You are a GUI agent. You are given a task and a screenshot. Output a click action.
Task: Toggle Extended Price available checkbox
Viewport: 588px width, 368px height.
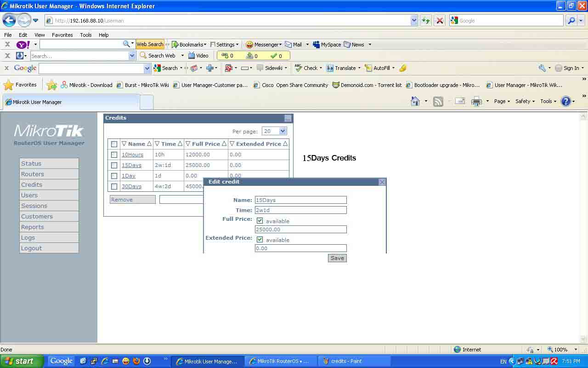(x=260, y=240)
